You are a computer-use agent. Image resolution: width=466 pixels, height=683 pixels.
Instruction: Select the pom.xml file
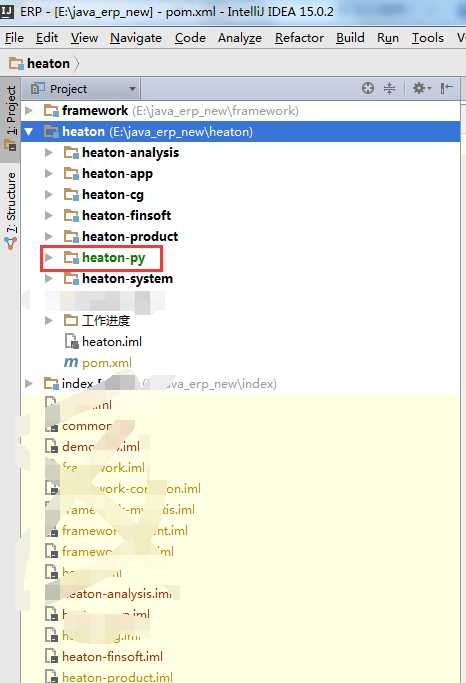click(107, 362)
